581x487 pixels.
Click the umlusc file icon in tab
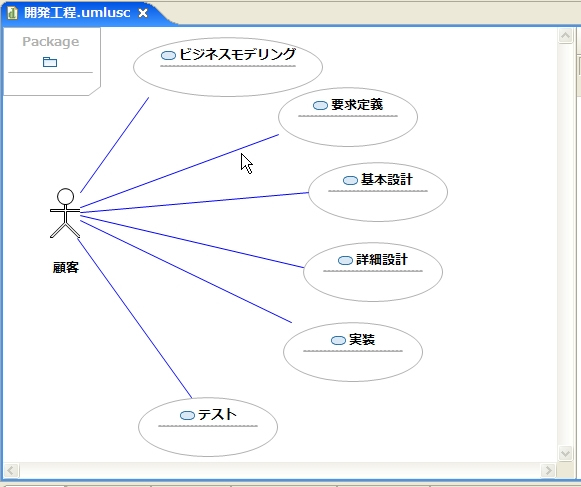(12, 13)
